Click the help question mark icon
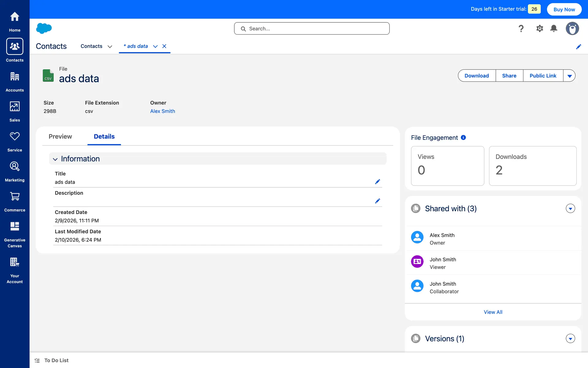This screenshot has height=368, width=588. 521,29
